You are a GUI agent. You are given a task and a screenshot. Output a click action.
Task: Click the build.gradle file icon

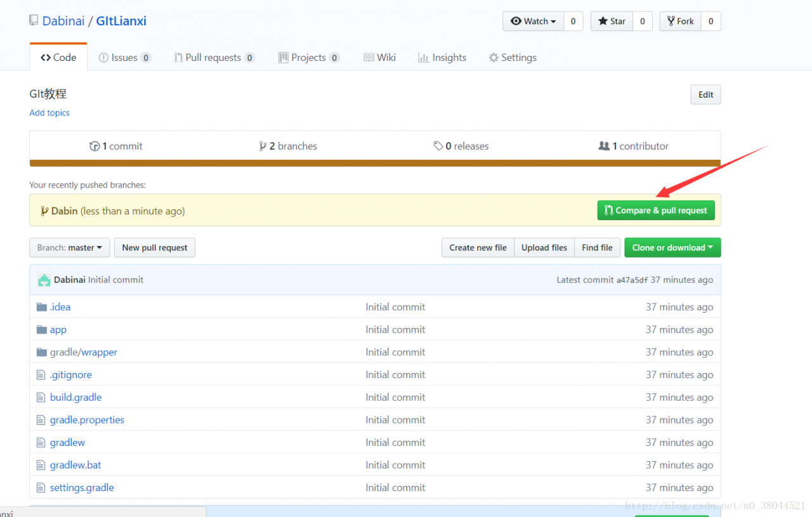point(41,398)
